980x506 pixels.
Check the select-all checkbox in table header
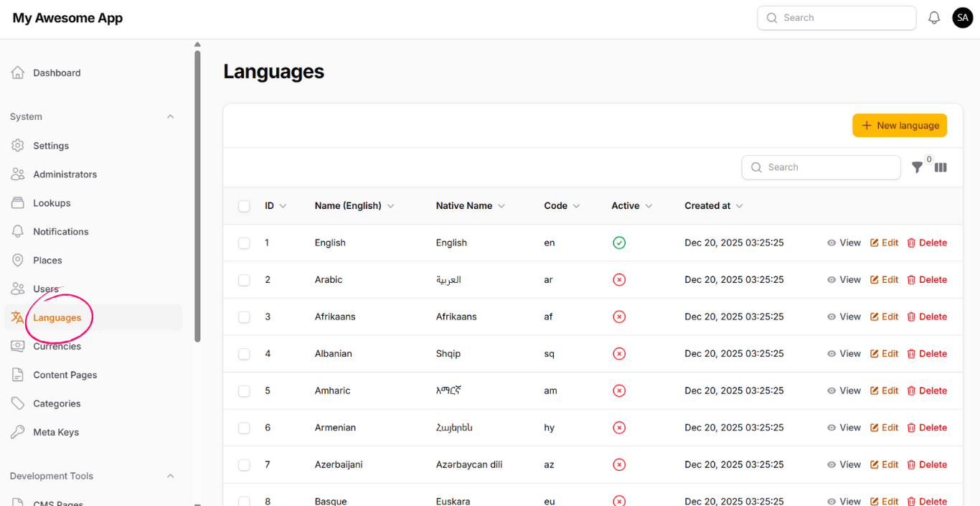[x=244, y=206]
